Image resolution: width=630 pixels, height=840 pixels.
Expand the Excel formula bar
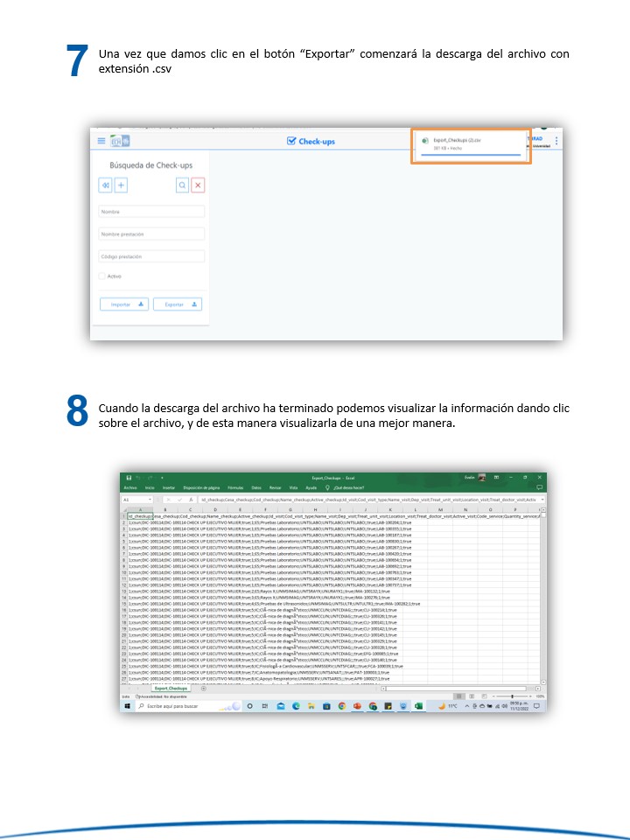point(542,499)
